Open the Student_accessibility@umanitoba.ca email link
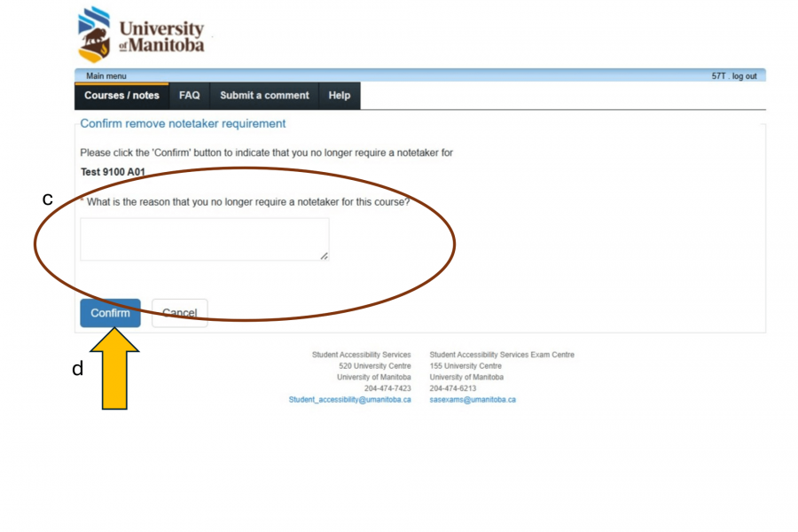 tap(349, 400)
